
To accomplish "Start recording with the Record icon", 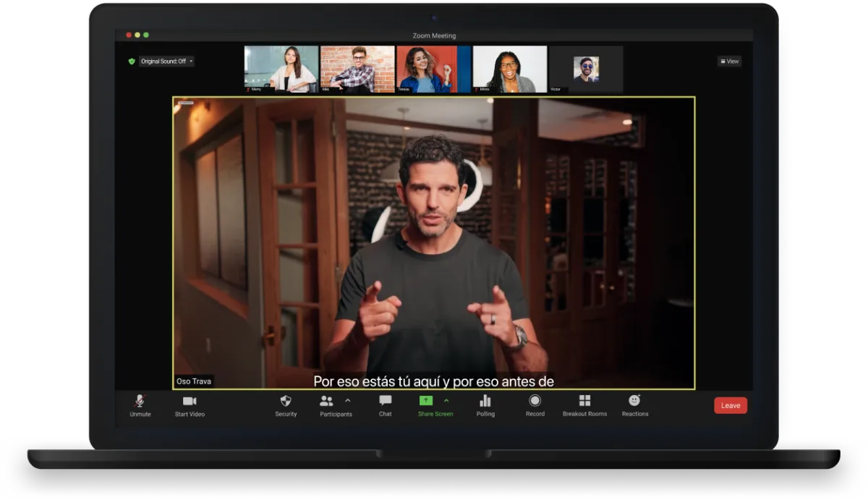I will (535, 401).
